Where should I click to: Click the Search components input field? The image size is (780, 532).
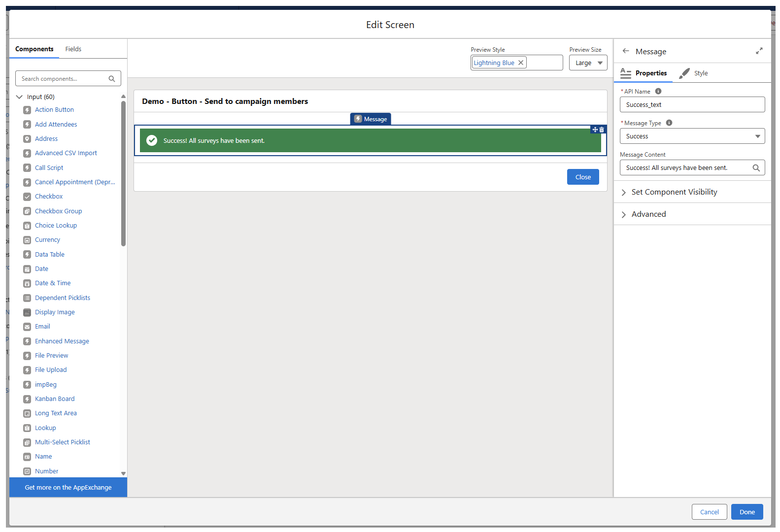tap(63, 79)
